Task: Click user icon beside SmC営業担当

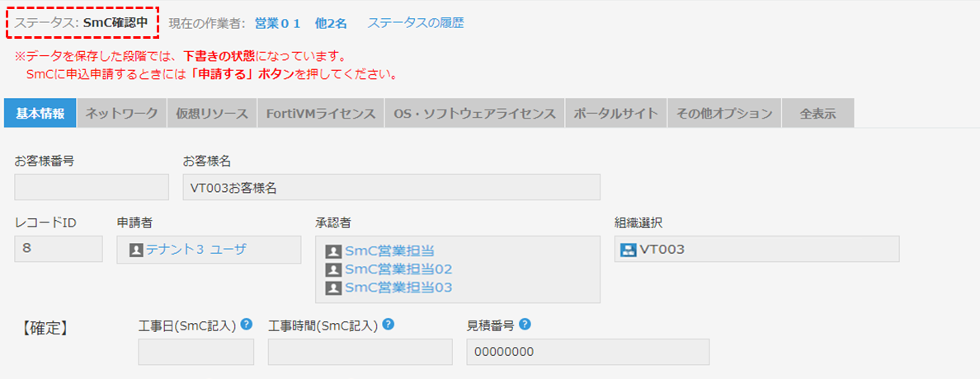Action: click(334, 251)
